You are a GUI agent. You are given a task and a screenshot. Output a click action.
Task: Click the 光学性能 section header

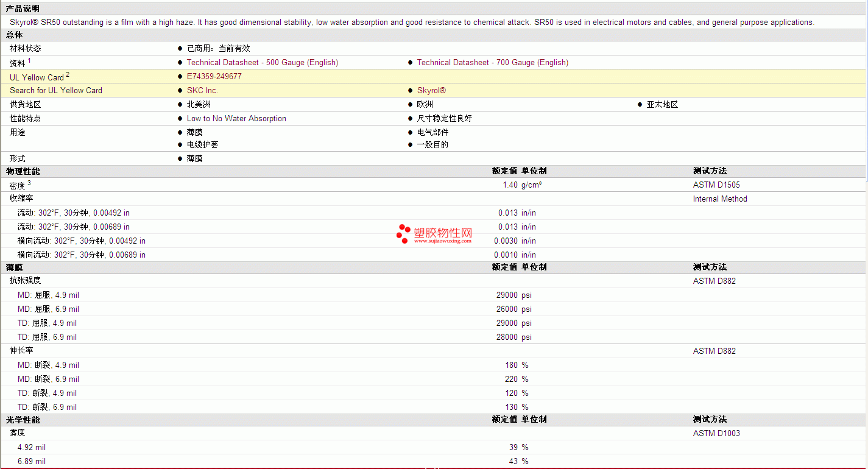tap(23, 420)
